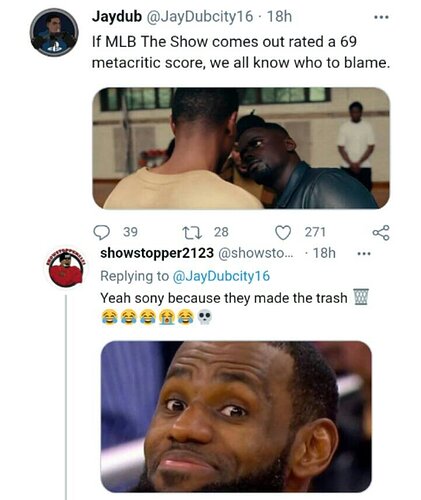
Task: Open showstopper2123's red profile avatar
Action: pos(66,268)
